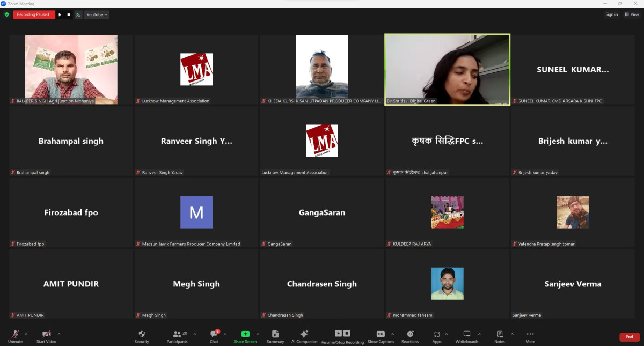Click the muted mic icon beside Firozabad fpo label

[x=13, y=244]
